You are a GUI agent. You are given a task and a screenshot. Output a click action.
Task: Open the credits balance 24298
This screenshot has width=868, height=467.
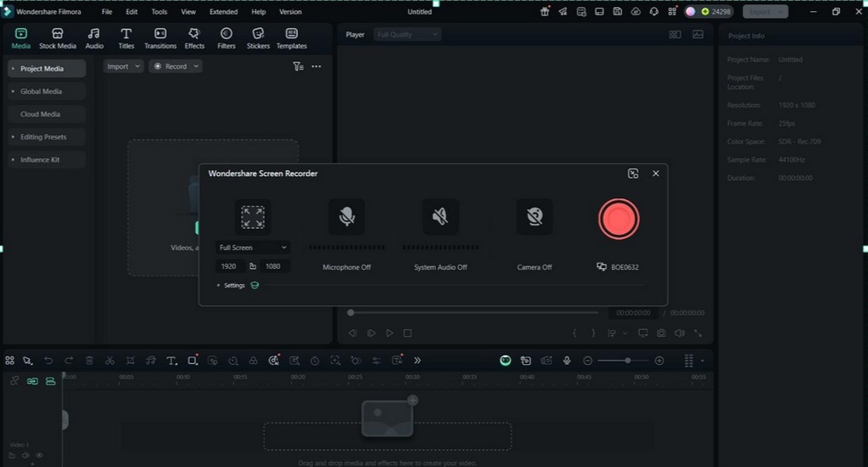tap(716, 12)
